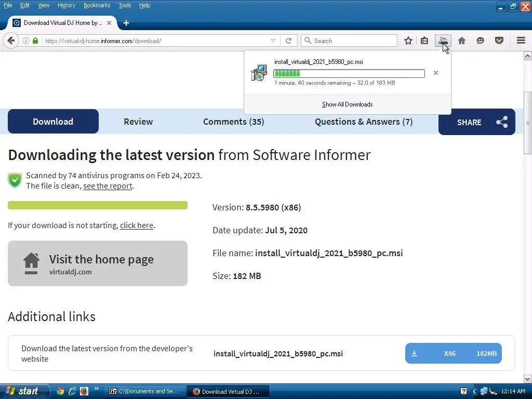Show site information icon in address bar
Screen dimensions: 532x399
[x=26, y=41]
